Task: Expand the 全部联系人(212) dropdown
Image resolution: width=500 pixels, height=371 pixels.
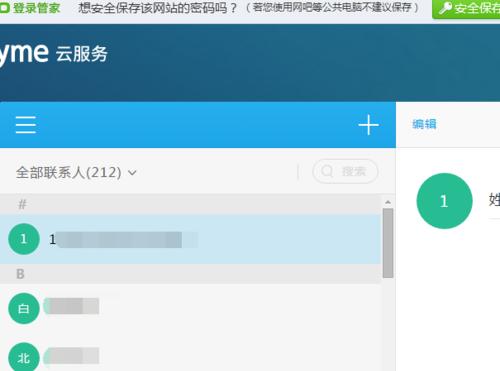Action: [76, 172]
